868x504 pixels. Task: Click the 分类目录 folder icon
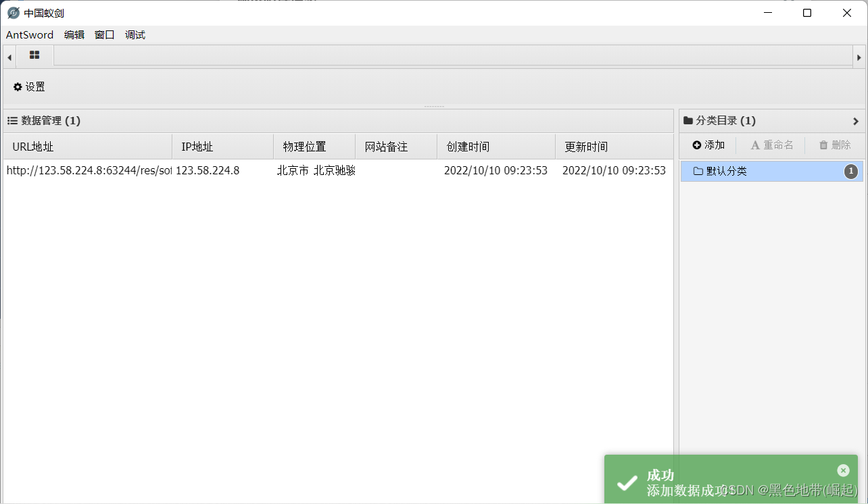tap(688, 120)
